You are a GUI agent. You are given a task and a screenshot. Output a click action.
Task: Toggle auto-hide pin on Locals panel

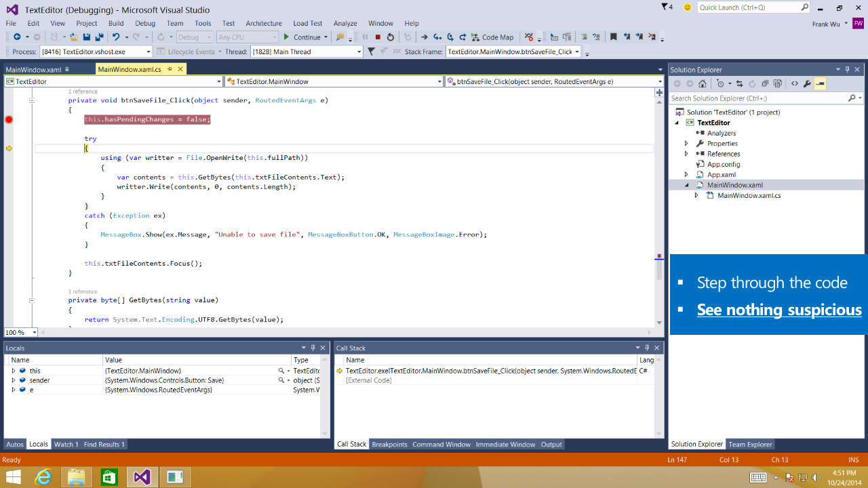click(x=313, y=348)
